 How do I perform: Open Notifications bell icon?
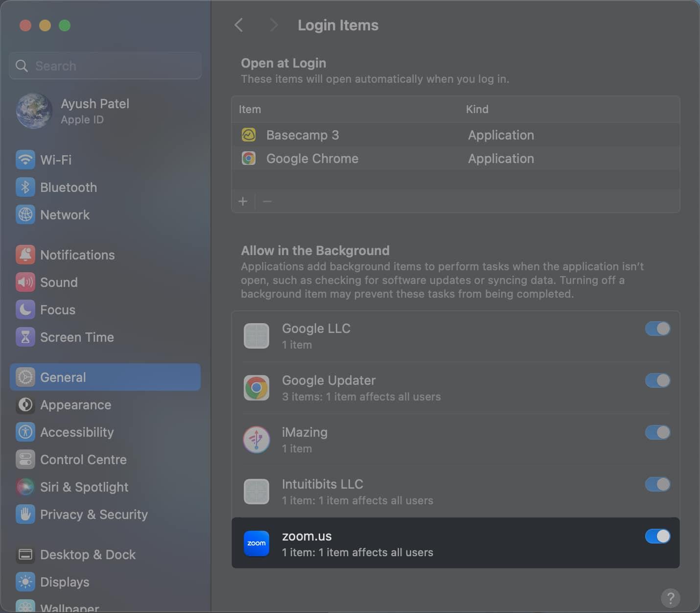tap(25, 255)
